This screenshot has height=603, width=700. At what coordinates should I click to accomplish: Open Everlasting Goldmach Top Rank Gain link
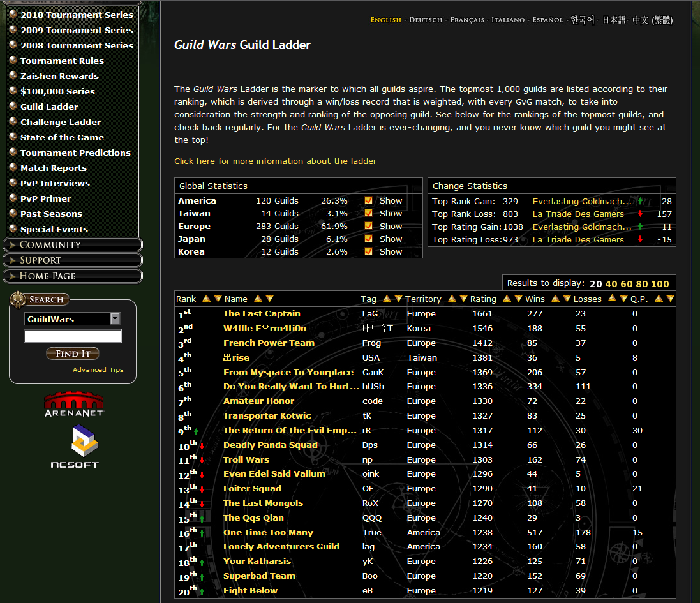[x=582, y=201]
